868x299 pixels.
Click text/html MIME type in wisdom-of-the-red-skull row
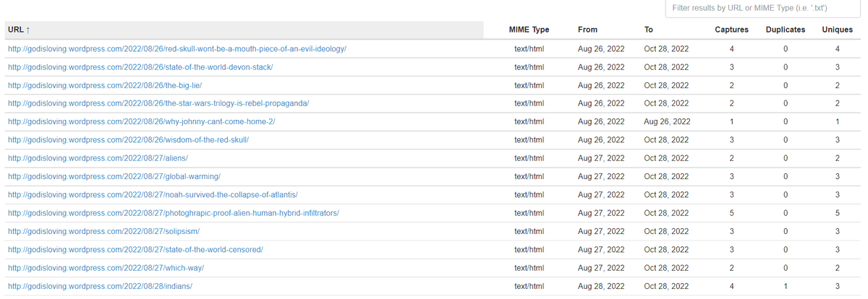[x=529, y=140]
